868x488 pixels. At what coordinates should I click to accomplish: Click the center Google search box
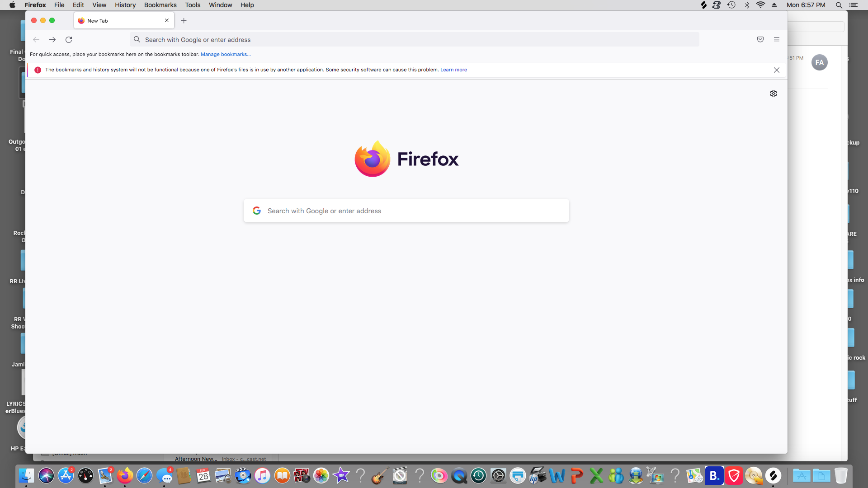click(406, 211)
